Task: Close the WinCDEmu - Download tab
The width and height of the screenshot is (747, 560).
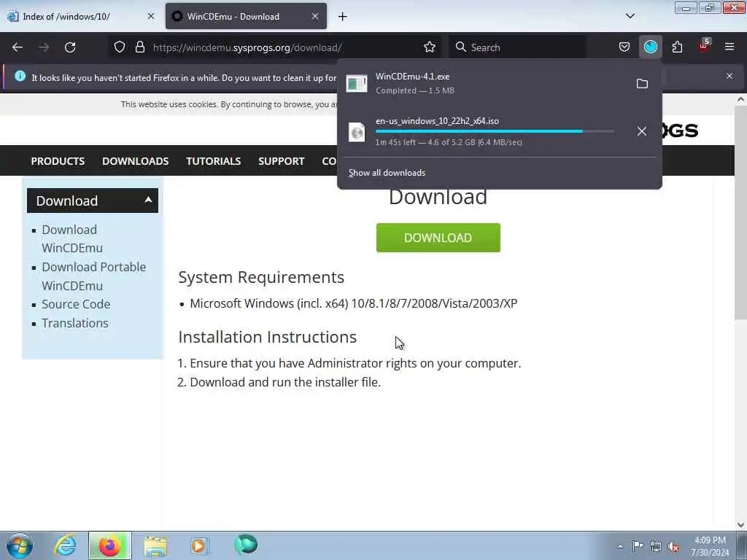Action: (x=315, y=16)
